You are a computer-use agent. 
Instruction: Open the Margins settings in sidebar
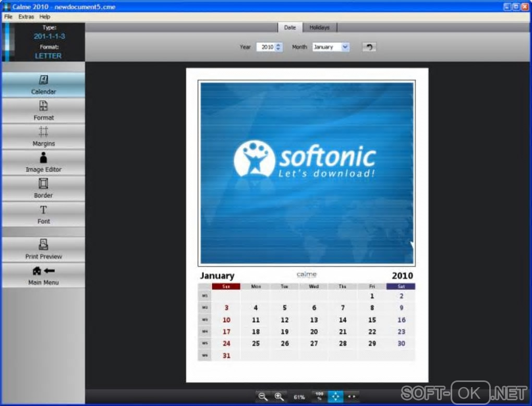pyautogui.click(x=43, y=137)
